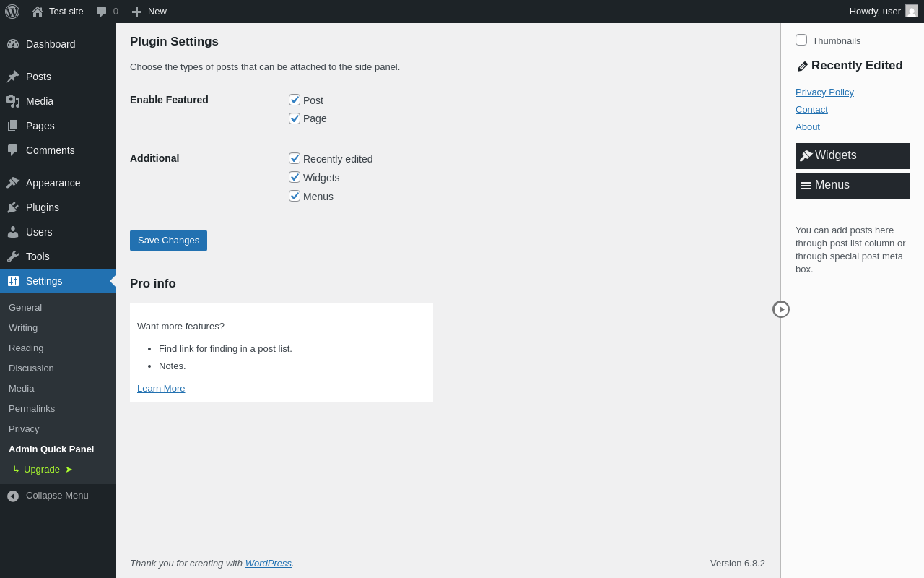
Task: Click the Media icon in sidebar
Action: coord(13,101)
